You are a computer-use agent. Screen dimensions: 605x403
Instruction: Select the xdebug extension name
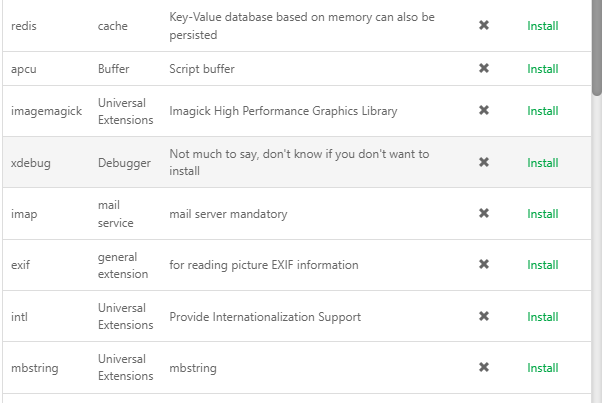click(x=32, y=163)
